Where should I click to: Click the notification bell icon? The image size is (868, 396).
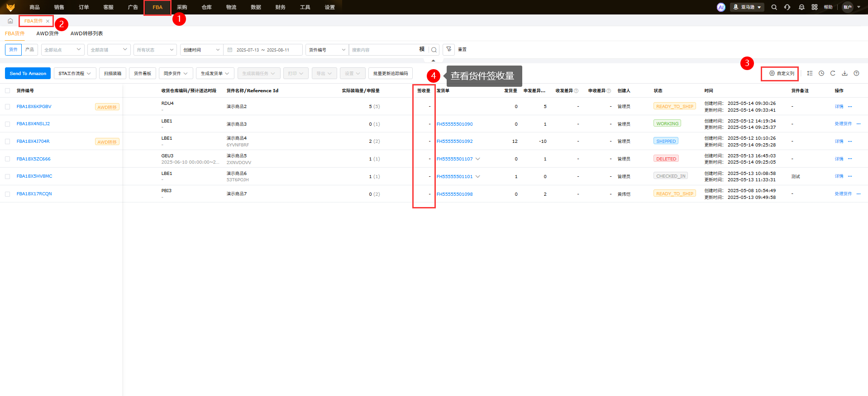(x=801, y=7)
